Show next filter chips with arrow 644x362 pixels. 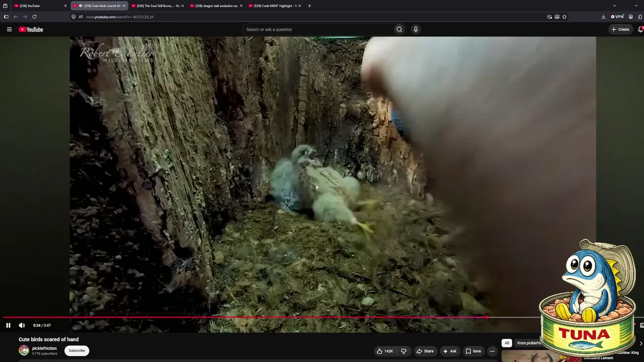tap(640, 343)
